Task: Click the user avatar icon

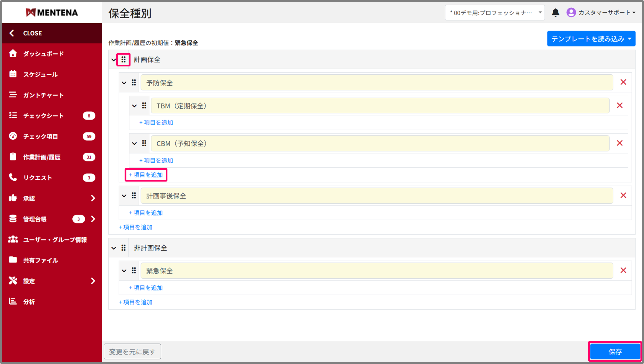Action: click(571, 13)
